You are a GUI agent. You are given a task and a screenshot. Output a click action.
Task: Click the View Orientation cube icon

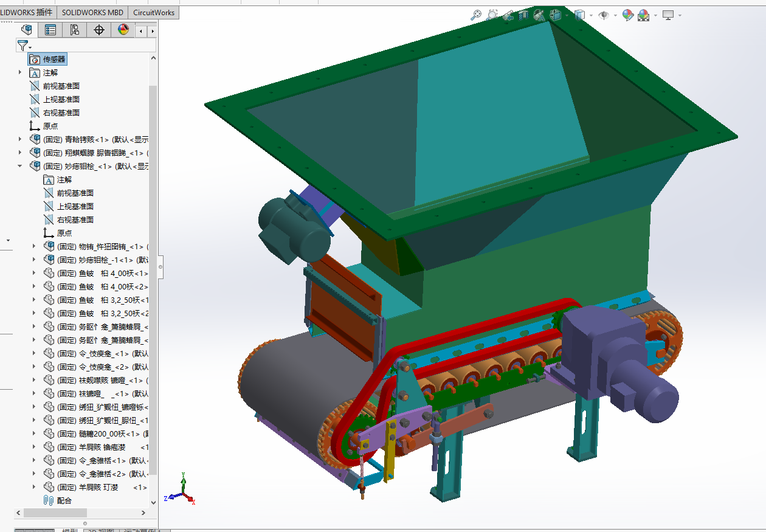tap(556, 15)
